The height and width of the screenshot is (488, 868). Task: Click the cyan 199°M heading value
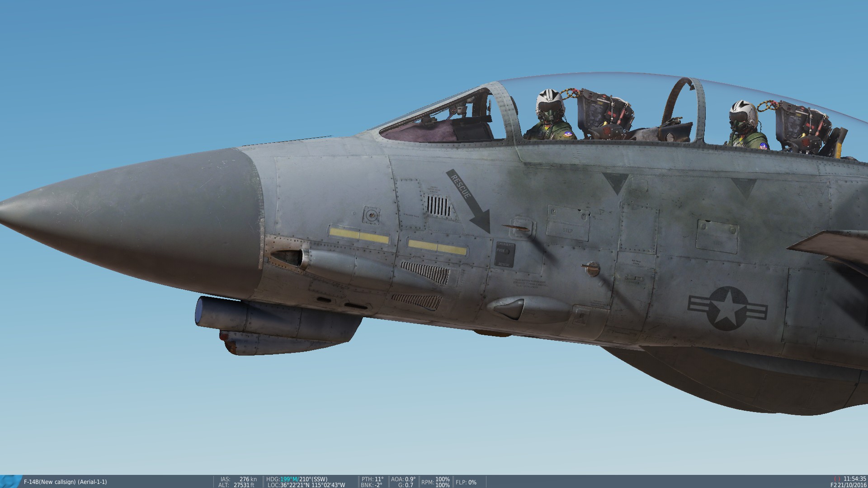tap(288, 479)
